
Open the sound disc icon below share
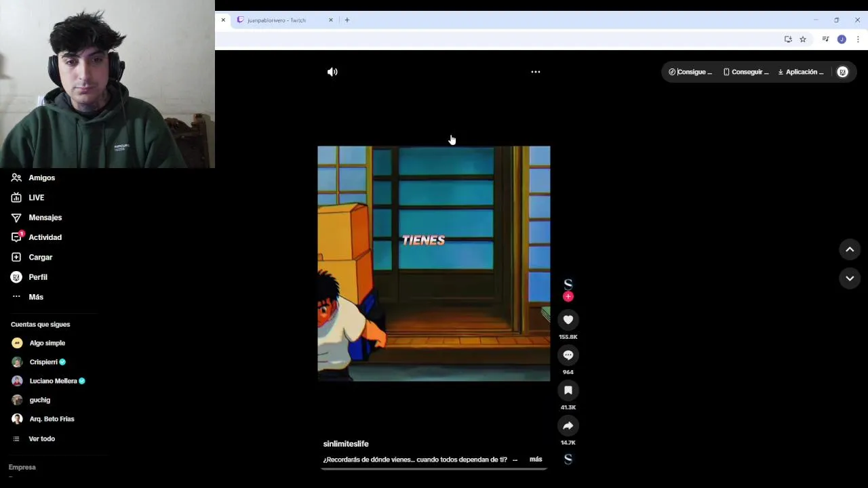[x=568, y=459]
